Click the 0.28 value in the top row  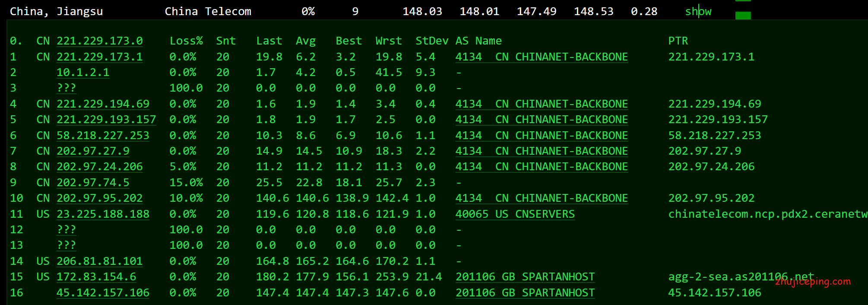pos(644,12)
